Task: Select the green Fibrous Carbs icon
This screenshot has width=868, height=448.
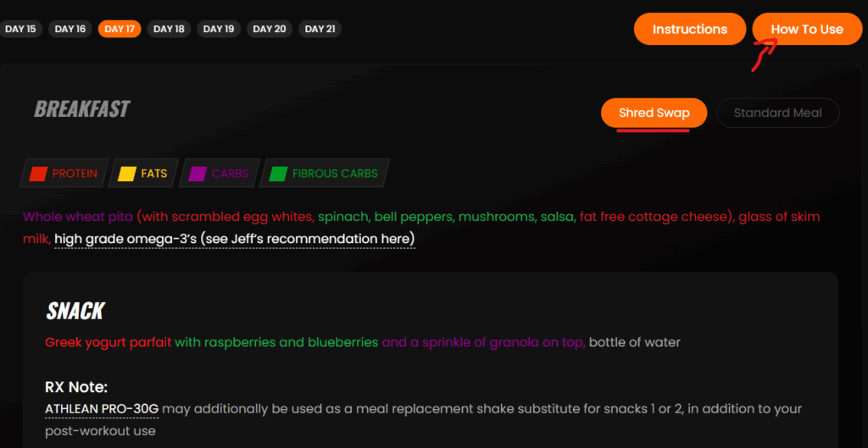Action: pos(278,174)
